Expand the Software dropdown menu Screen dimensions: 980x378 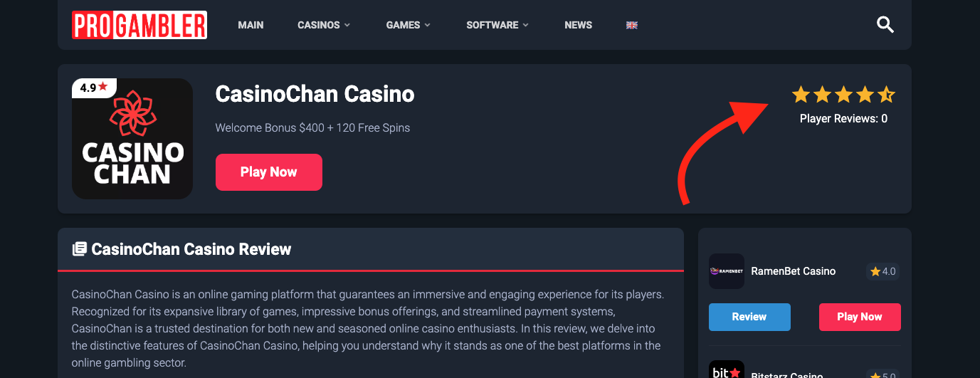point(497,25)
